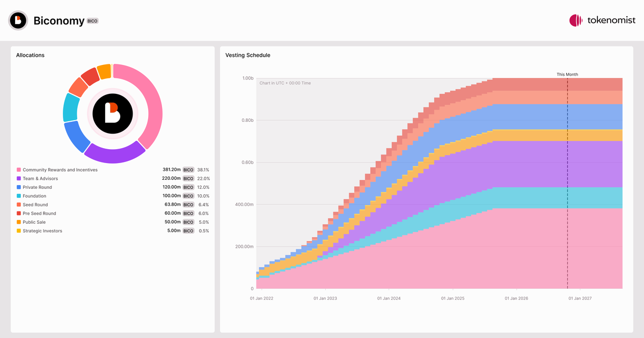Click the 'Foundation' legend label
Image resolution: width=644 pixels, height=338 pixels.
(34, 196)
